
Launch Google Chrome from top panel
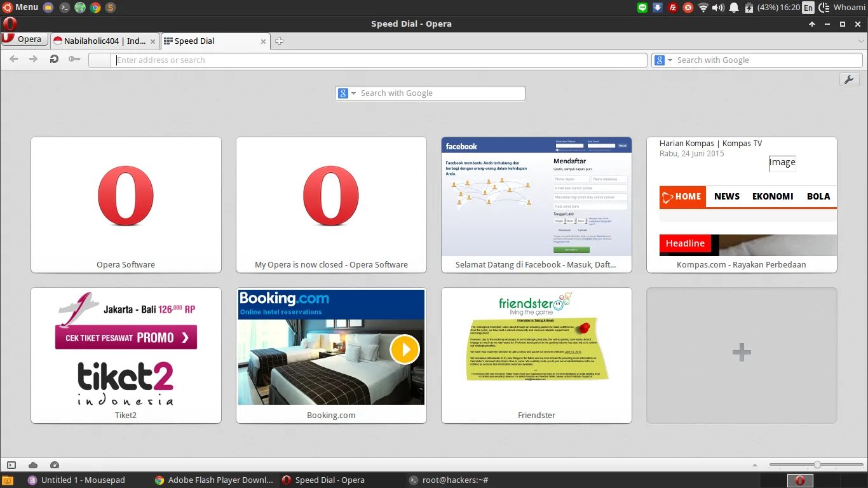[x=95, y=8]
